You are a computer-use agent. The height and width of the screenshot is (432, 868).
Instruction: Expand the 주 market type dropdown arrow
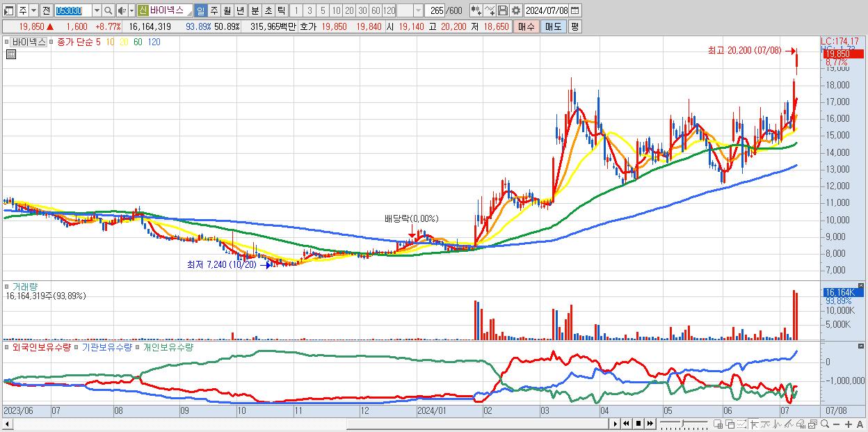[33, 10]
